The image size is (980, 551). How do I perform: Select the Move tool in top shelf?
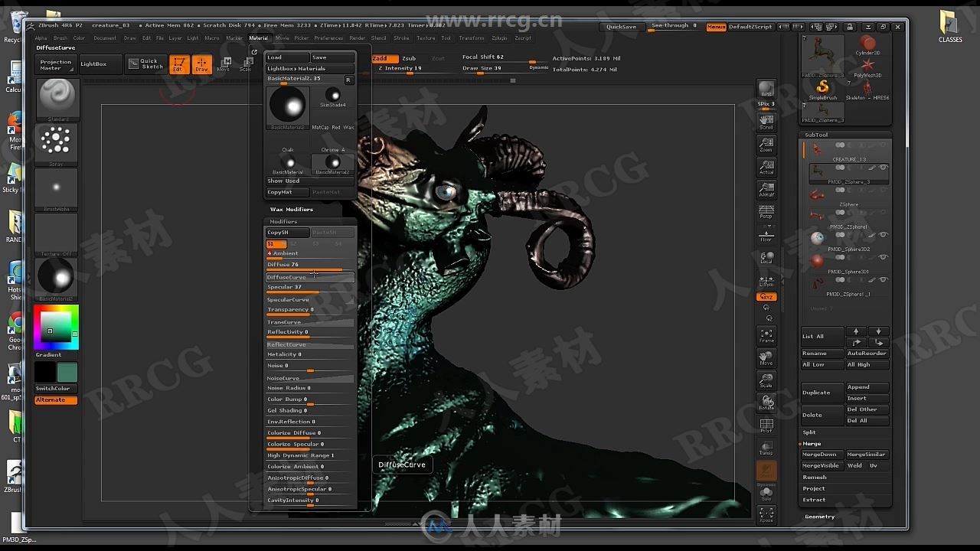[224, 64]
